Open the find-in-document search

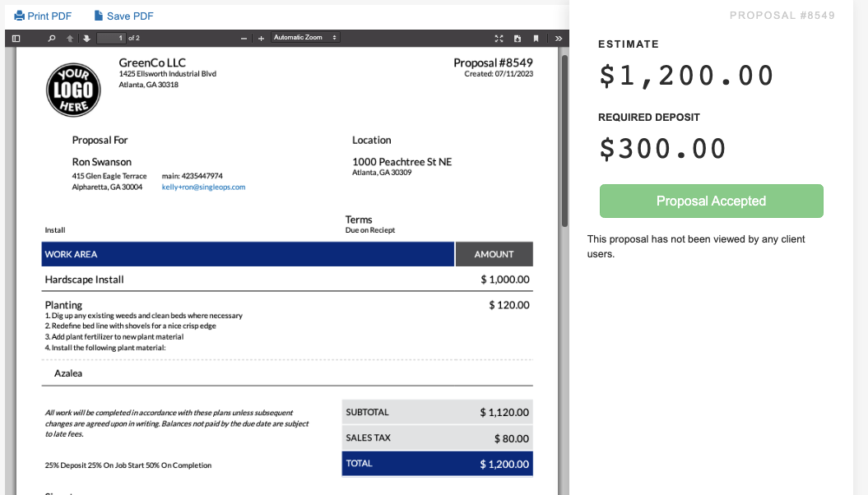click(x=52, y=39)
